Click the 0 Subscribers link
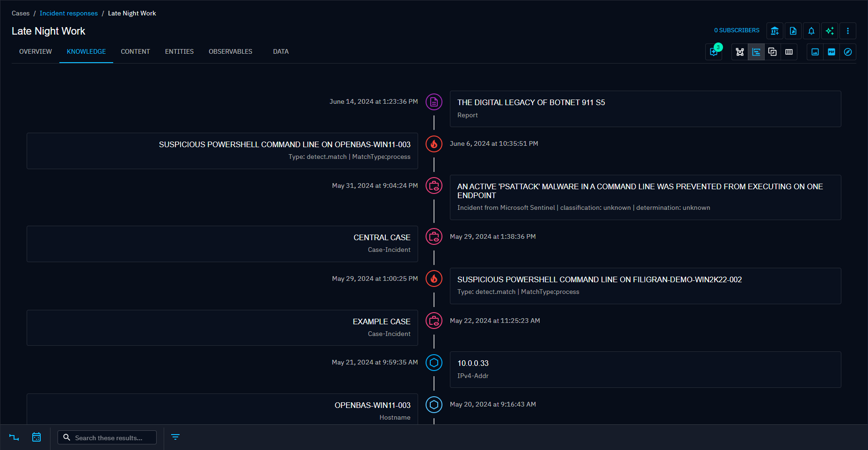The width and height of the screenshot is (868, 450). click(736, 30)
